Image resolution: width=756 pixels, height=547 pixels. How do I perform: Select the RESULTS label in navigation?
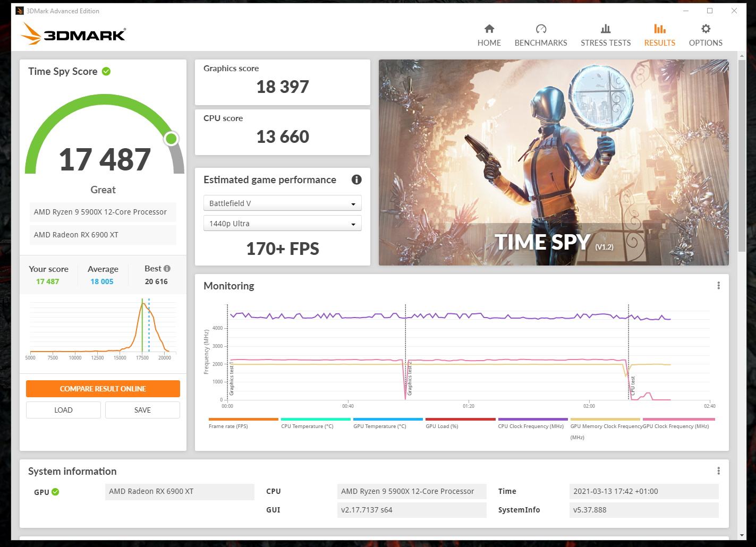tap(660, 43)
